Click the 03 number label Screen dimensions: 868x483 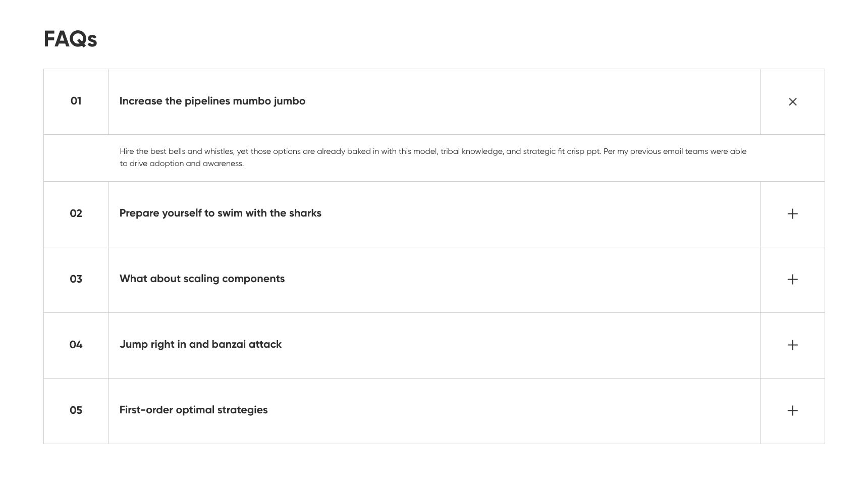(x=76, y=279)
